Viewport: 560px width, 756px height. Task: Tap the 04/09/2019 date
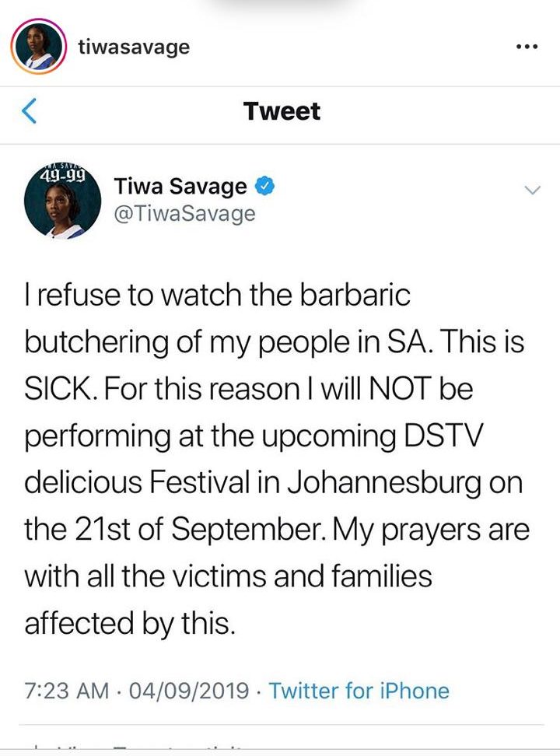188,691
